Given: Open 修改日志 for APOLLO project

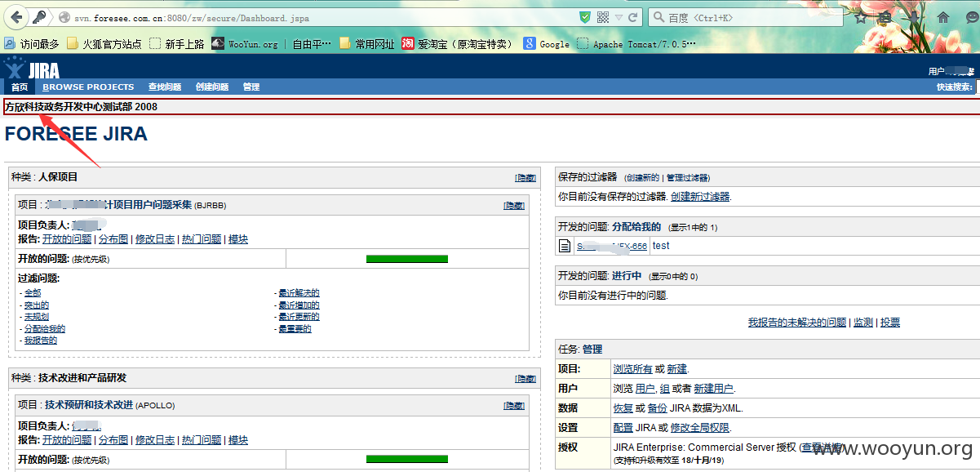Looking at the screenshot, I should tap(155, 439).
